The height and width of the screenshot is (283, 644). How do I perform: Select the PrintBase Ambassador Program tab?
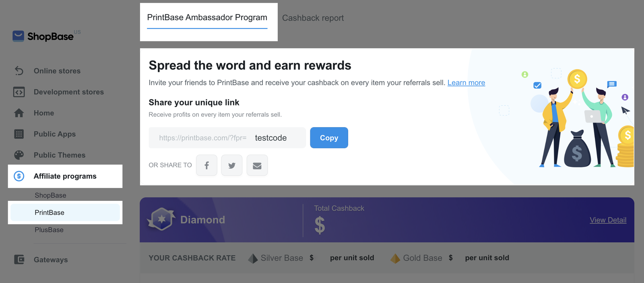pyautogui.click(x=207, y=18)
